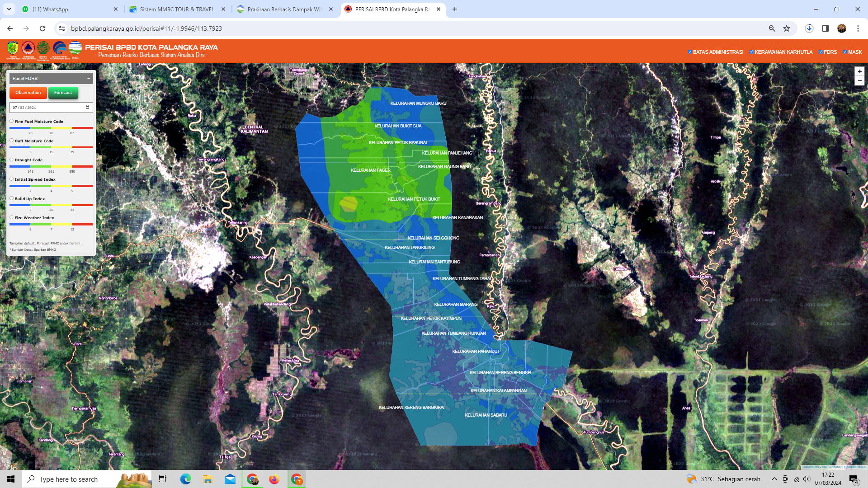
Task: Zoom in the map with the plus button
Action: pyautogui.click(x=859, y=71)
